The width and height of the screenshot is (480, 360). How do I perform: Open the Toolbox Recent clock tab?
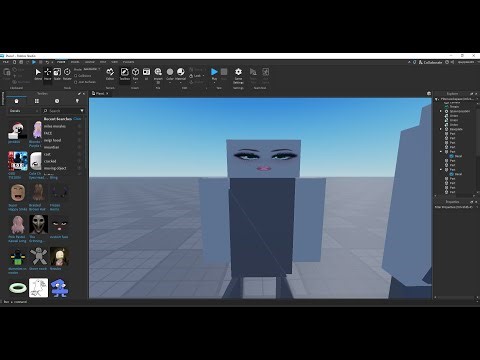57,101
